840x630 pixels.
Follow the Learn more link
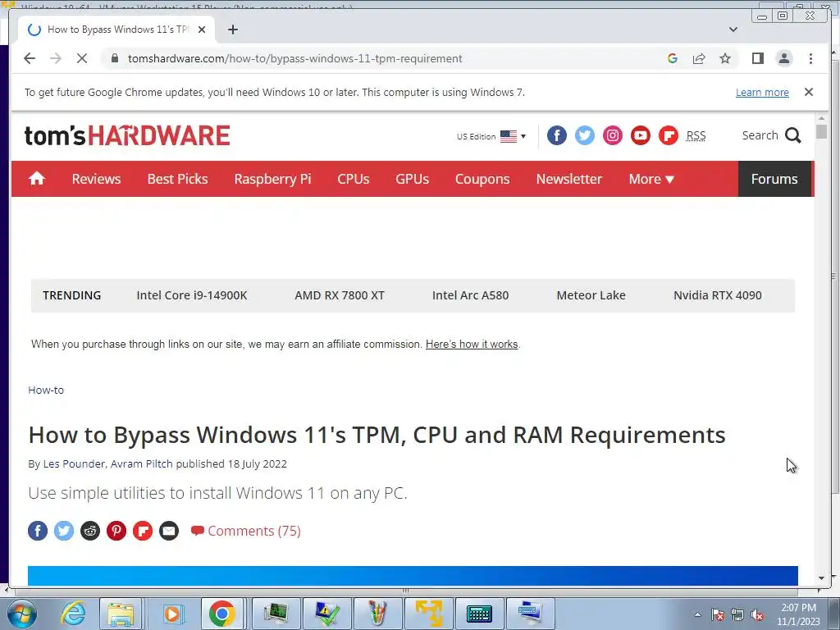pyautogui.click(x=762, y=92)
